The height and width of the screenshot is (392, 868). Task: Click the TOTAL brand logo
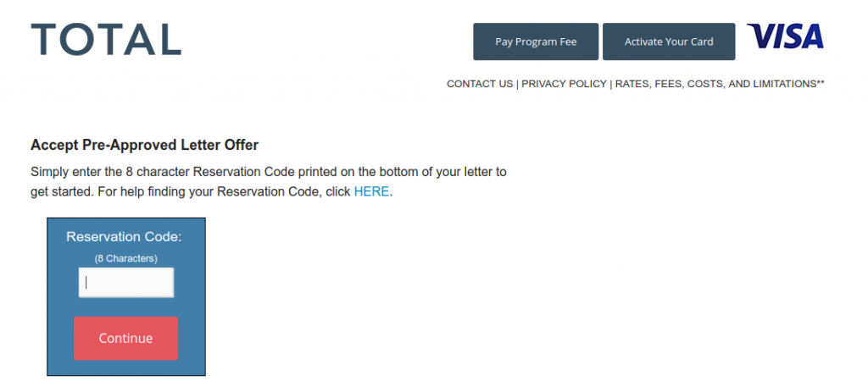coord(106,40)
